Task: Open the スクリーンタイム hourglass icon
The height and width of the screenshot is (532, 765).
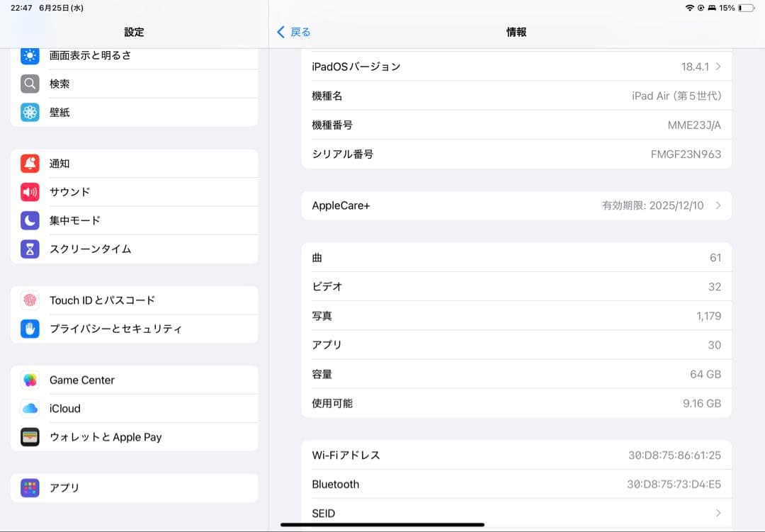Action: 29,249
